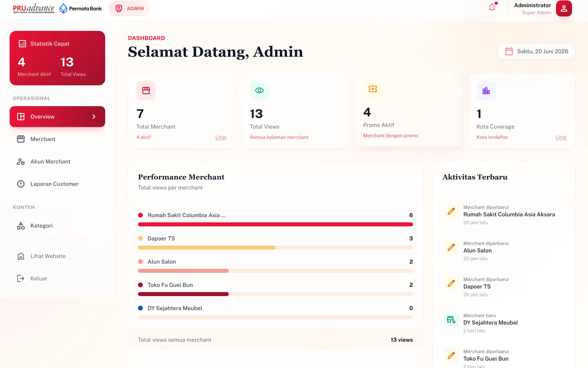Open Laporan Customer in the sidebar
The height and width of the screenshot is (368, 588).
[57, 184]
